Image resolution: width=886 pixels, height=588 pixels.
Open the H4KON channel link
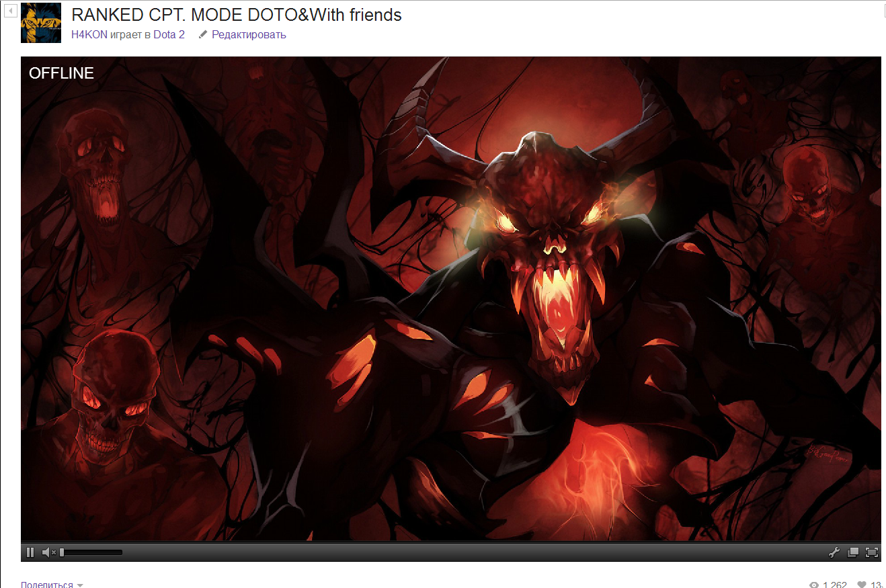click(89, 34)
